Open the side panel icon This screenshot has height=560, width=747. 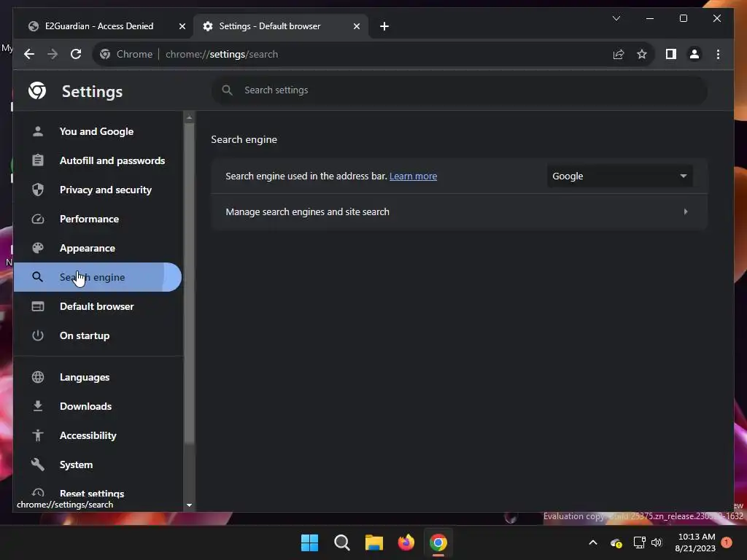pos(671,54)
